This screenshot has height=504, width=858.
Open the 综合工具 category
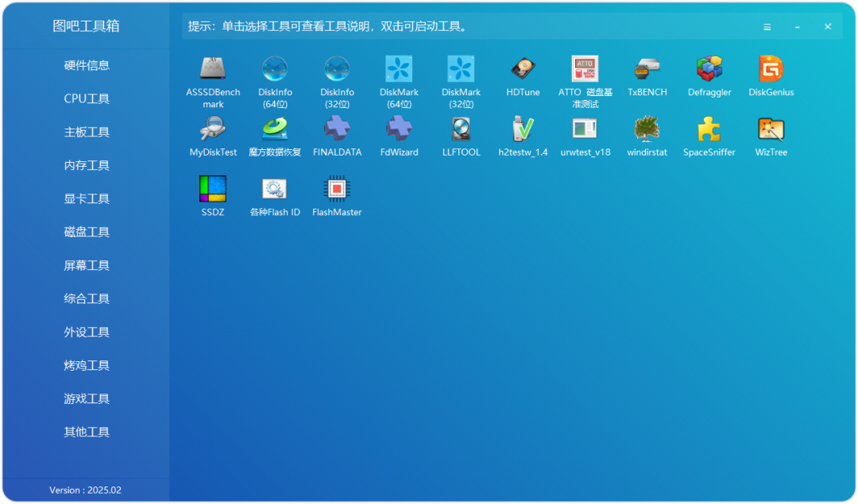(x=87, y=299)
